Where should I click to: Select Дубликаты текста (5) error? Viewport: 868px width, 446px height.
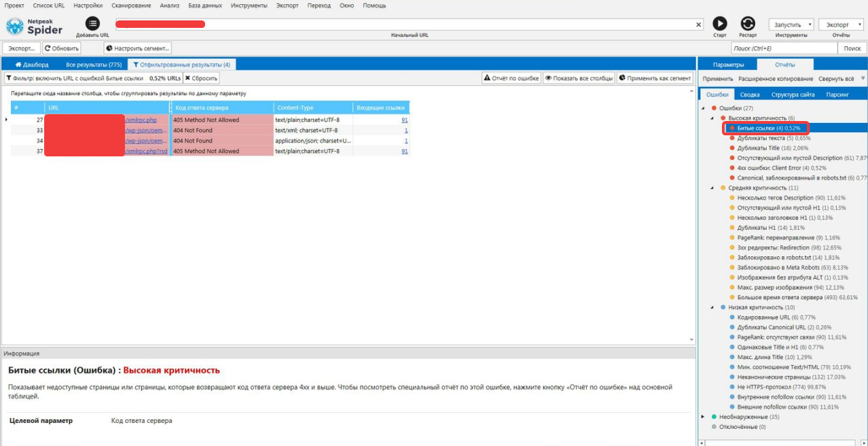[774, 138]
